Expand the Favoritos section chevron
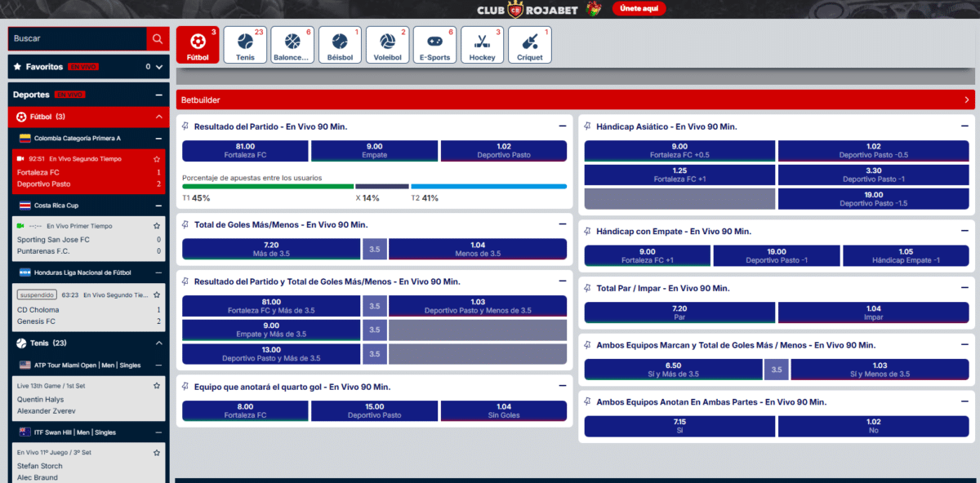This screenshot has width=980, height=483. click(x=158, y=67)
